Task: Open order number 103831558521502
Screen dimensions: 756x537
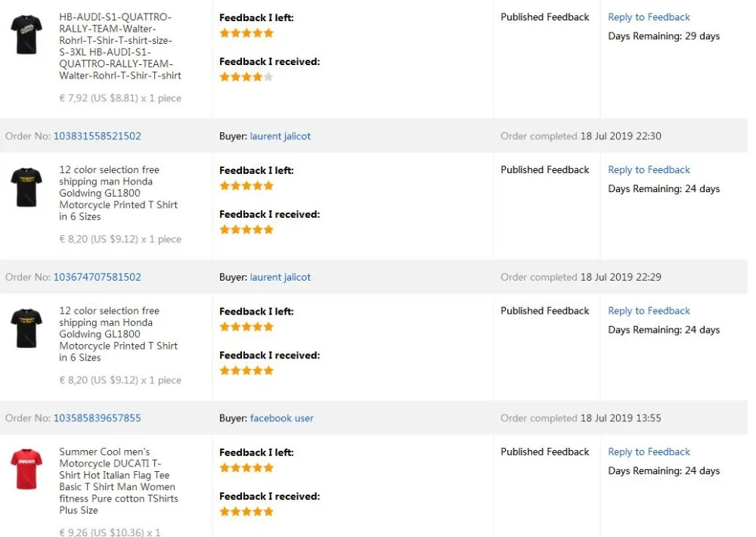Action: click(x=97, y=136)
